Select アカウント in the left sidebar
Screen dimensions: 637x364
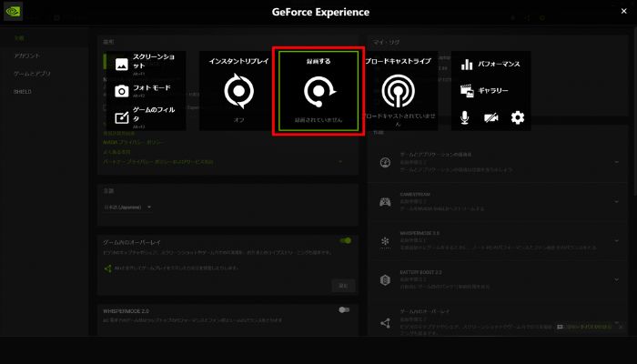pos(26,56)
